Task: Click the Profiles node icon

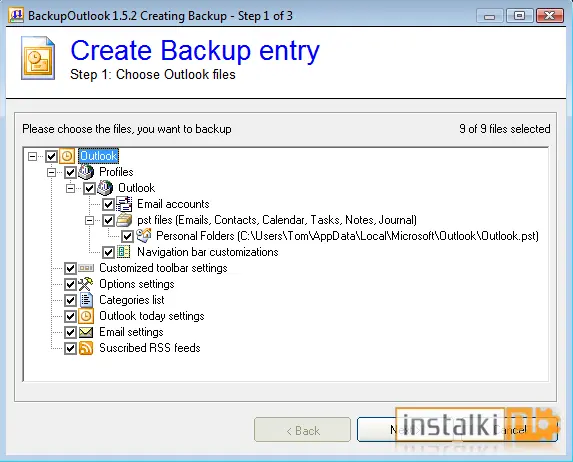Action: pos(86,172)
